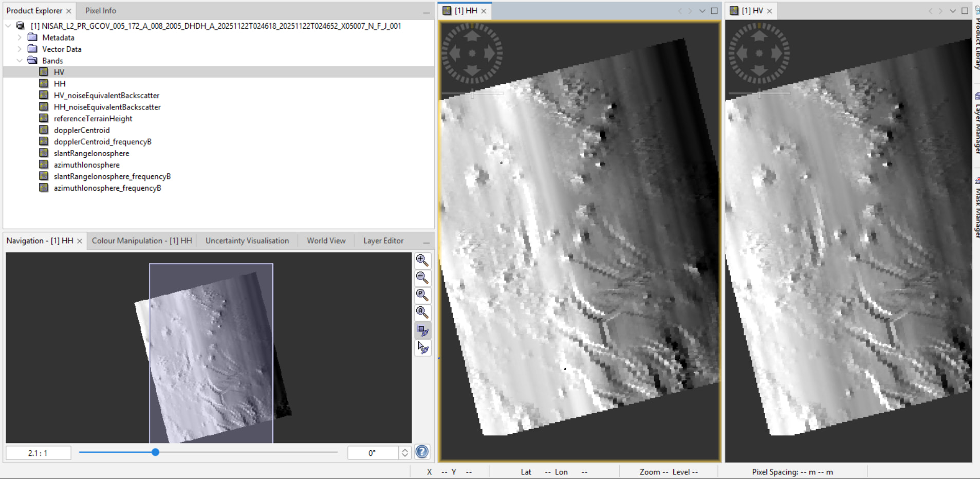The width and height of the screenshot is (980, 479).
Task: Pan right using HV view navigation arrow
Action: pos(776,53)
